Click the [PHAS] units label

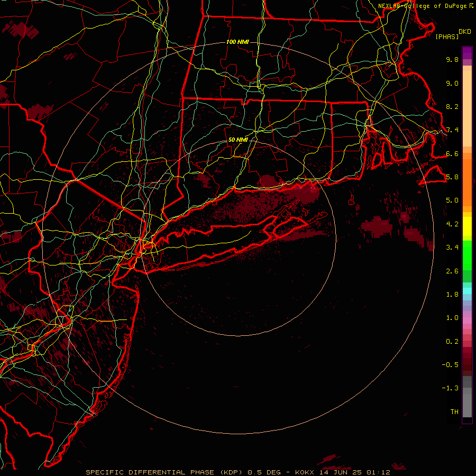pyautogui.click(x=447, y=36)
